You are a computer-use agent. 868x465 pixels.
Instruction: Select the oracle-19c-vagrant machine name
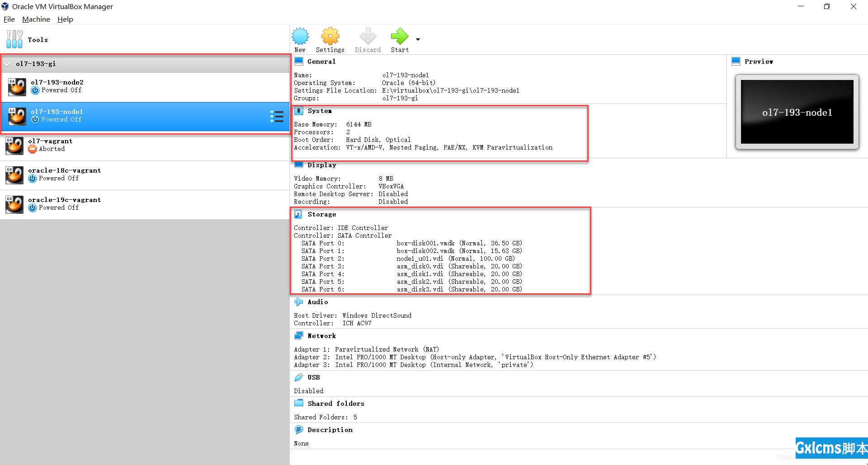click(x=65, y=200)
